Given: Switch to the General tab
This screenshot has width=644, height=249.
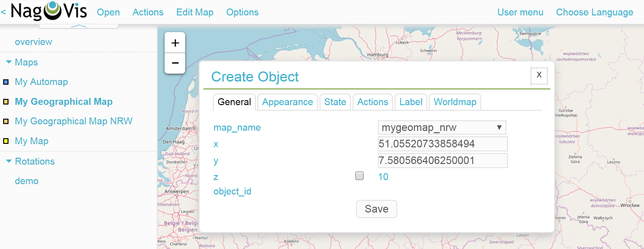Looking at the screenshot, I should pyautogui.click(x=234, y=102).
